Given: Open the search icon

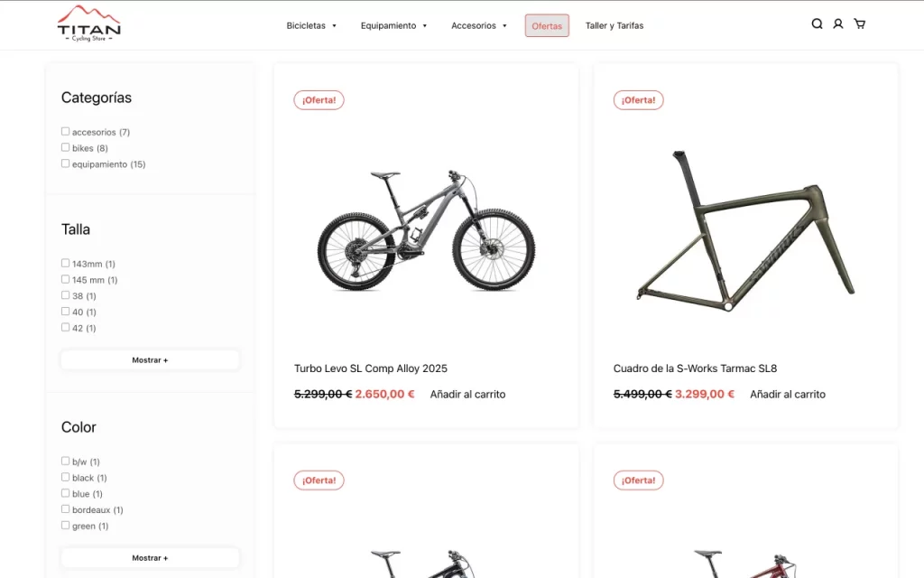Looking at the screenshot, I should pos(817,23).
